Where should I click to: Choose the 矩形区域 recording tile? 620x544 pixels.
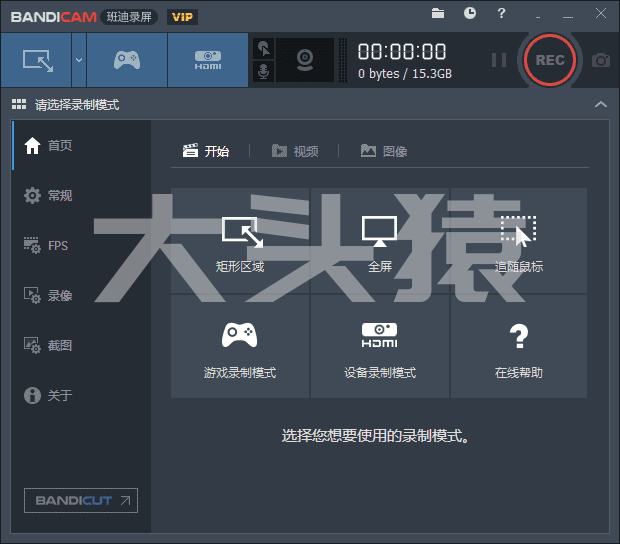tap(240, 241)
